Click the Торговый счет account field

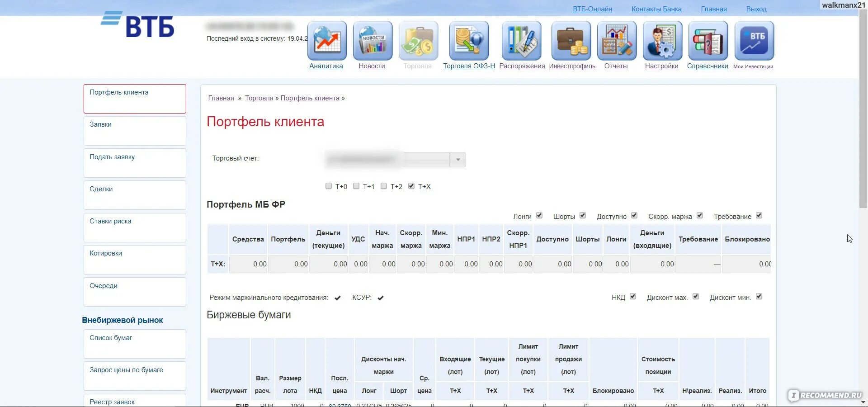click(x=387, y=160)
